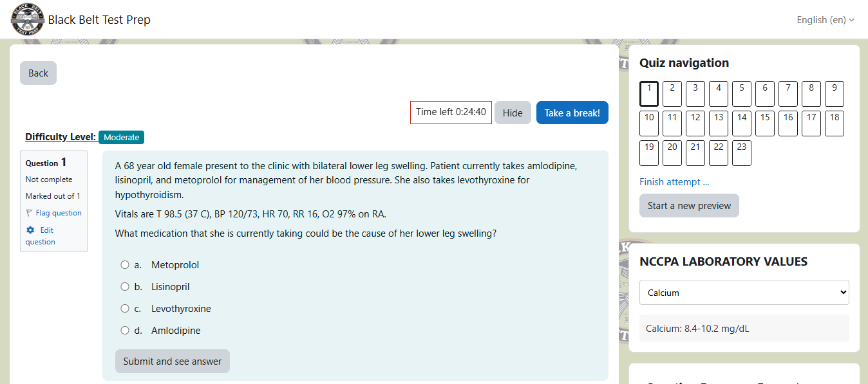Select question 9 navigation box
This screenshot has height=384, width=868.
pos(835,94)
